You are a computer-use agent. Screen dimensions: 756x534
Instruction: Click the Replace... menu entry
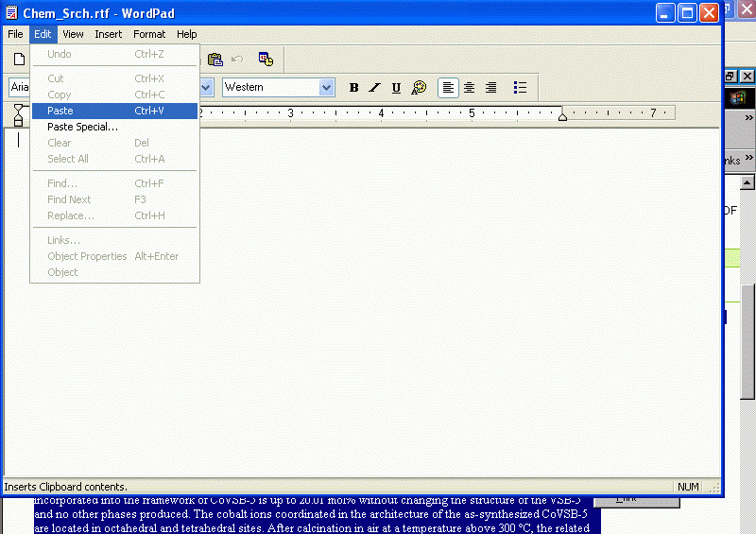click(x=114, y=215)
